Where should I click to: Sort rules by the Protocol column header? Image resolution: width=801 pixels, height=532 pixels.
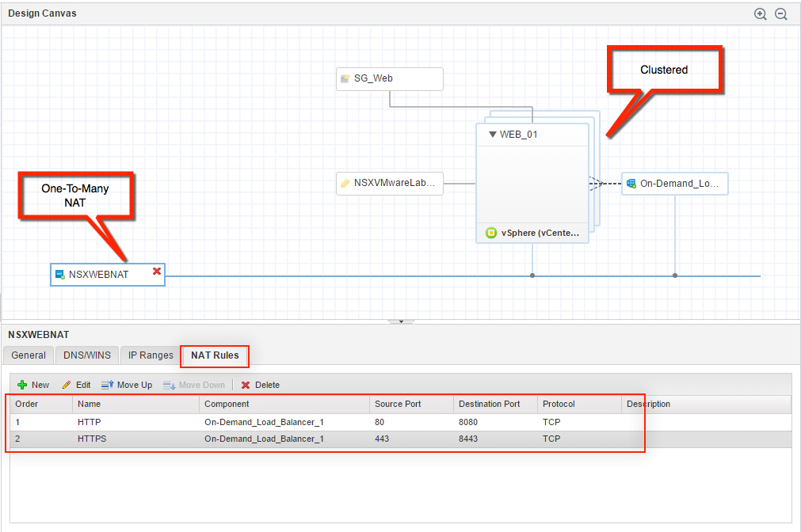click(559, 404)
